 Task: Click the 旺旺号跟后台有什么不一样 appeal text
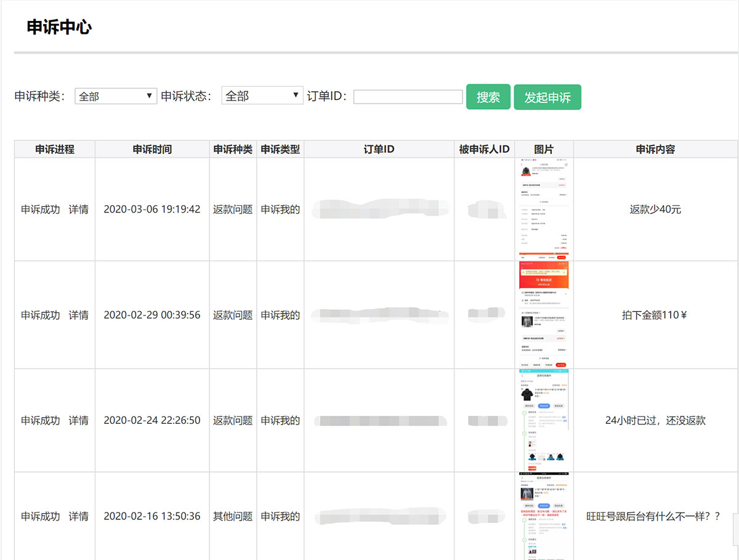pos(655,516)
